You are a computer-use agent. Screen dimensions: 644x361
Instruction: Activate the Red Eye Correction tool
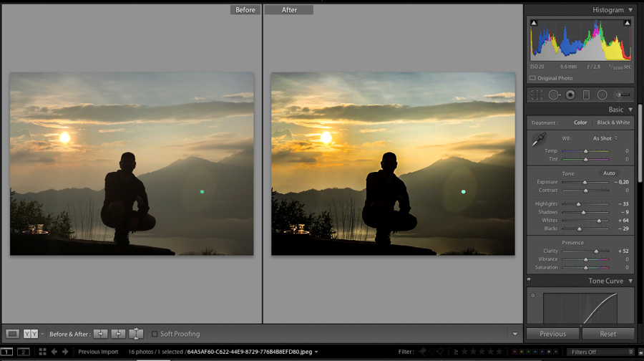coord(570,95)
